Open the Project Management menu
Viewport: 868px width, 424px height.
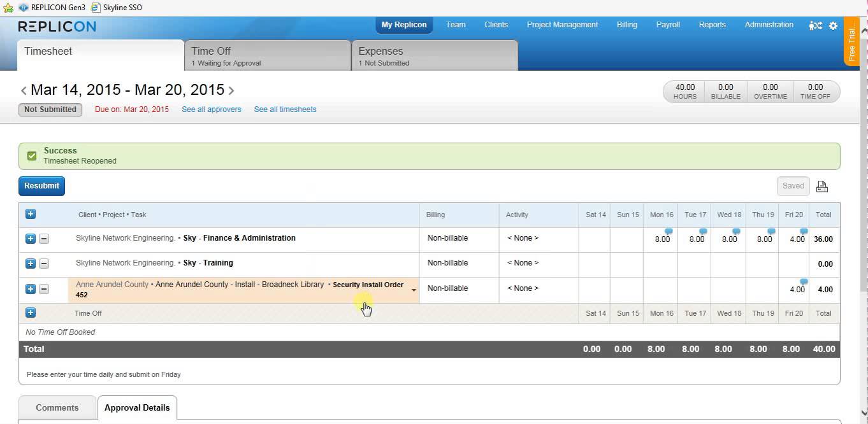point(562,25)
